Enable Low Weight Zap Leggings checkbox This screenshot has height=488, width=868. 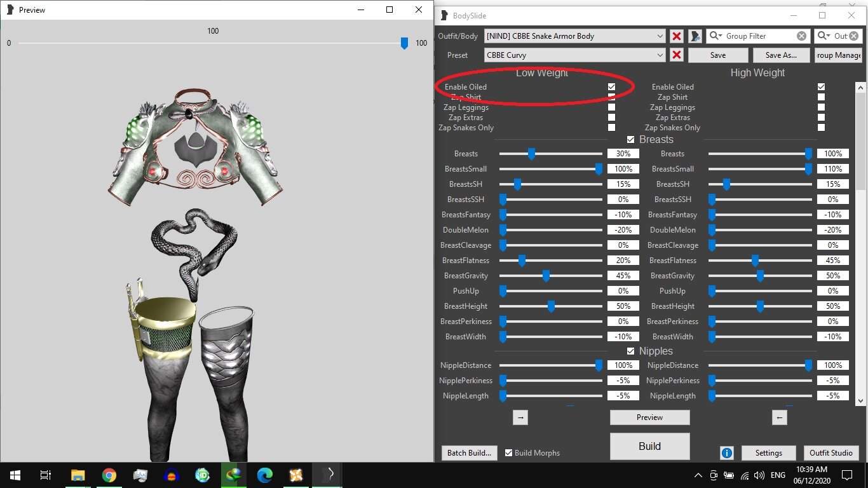(611, 107)
